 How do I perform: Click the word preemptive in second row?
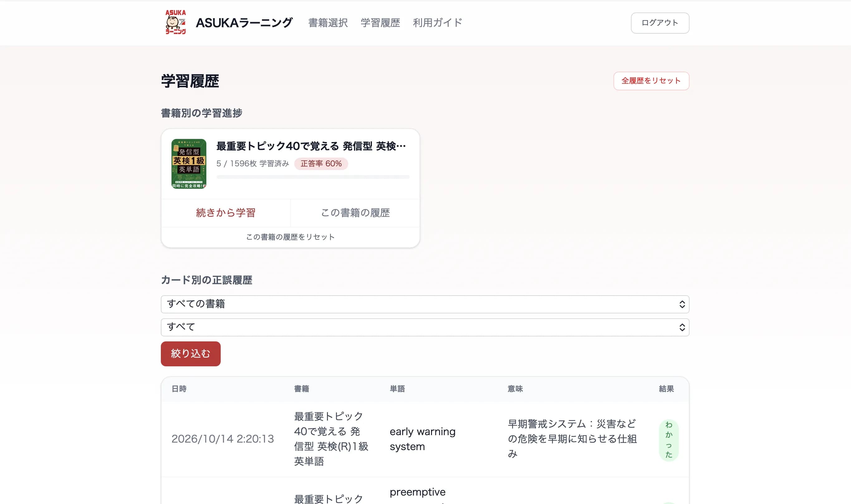417,492
